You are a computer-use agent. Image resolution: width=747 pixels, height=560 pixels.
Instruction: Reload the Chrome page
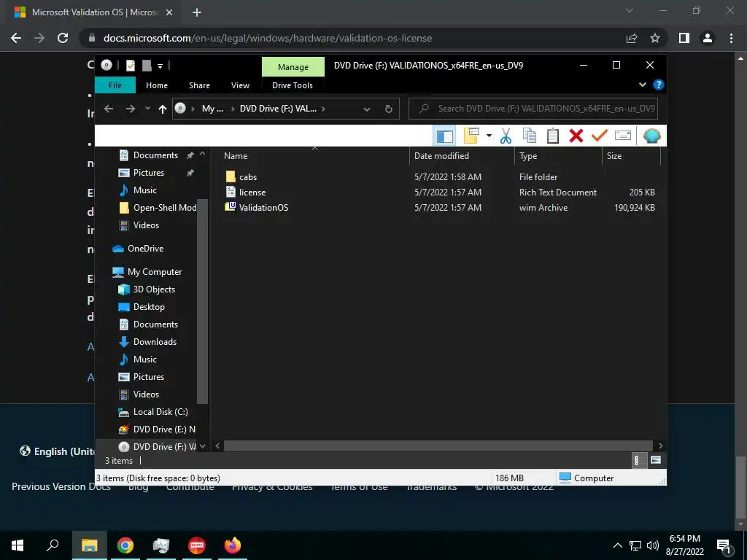click(x=63, y=38)
